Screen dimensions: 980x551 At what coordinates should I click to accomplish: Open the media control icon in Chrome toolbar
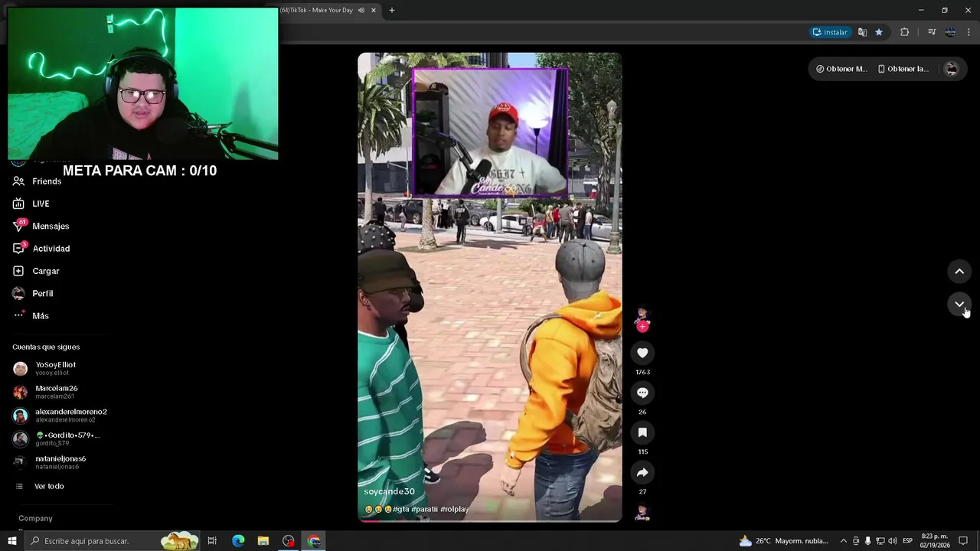pyautogui.click(x=932, y=32)
